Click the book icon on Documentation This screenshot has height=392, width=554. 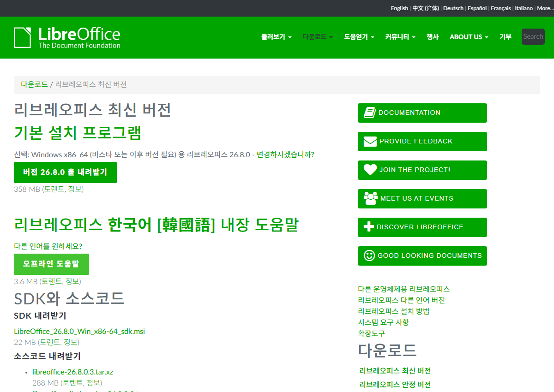[x=369, y=113]
